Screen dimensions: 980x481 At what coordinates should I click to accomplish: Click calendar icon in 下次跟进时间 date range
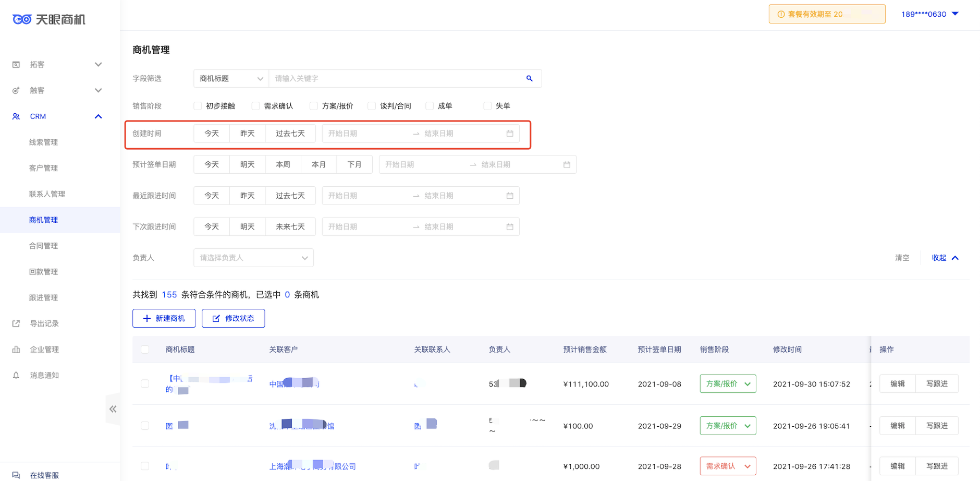click(x=510, y=226)
